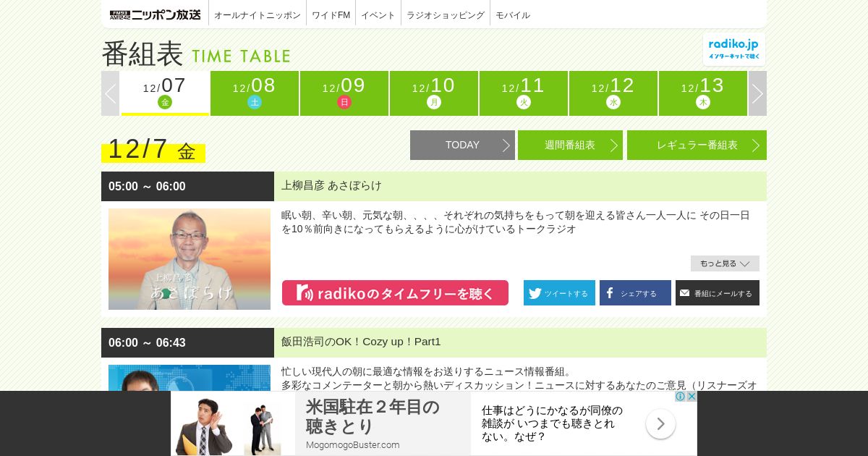Click the ad info icon

680,397
